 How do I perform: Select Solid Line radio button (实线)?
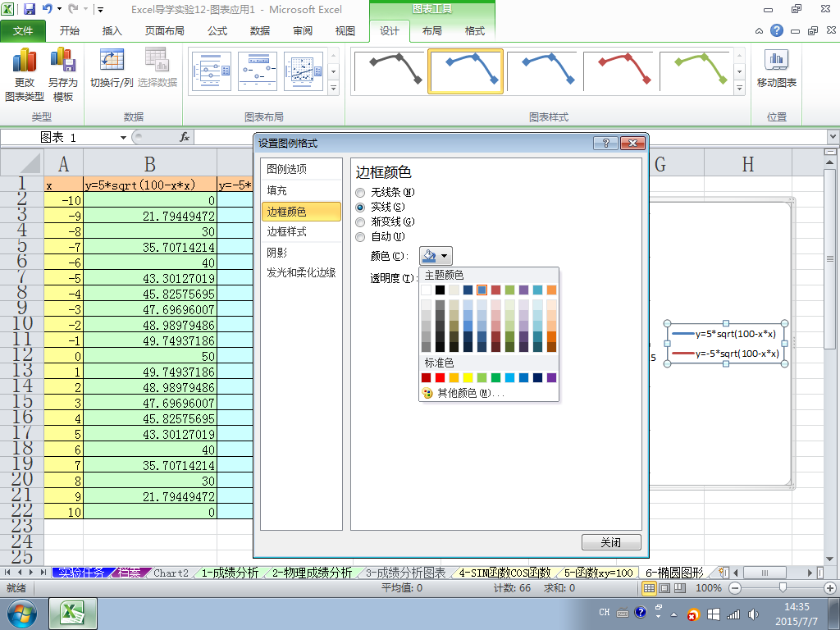click(361, 208)
